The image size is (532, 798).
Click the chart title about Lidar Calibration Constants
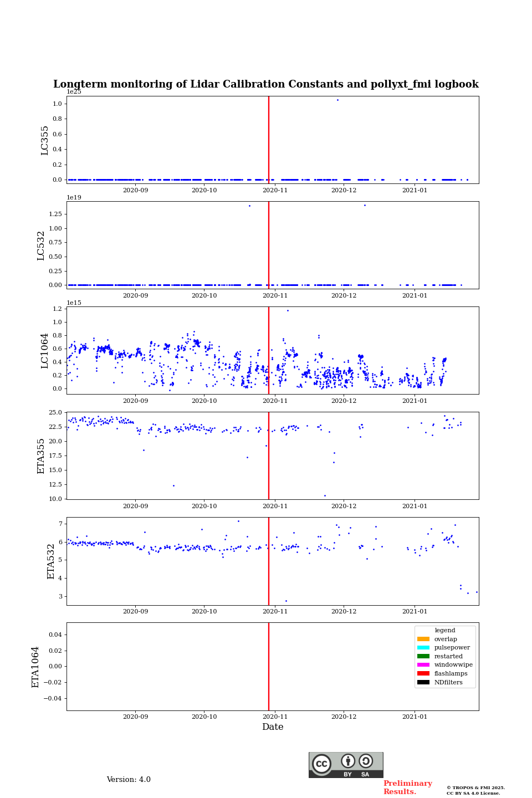coord(266,84)
